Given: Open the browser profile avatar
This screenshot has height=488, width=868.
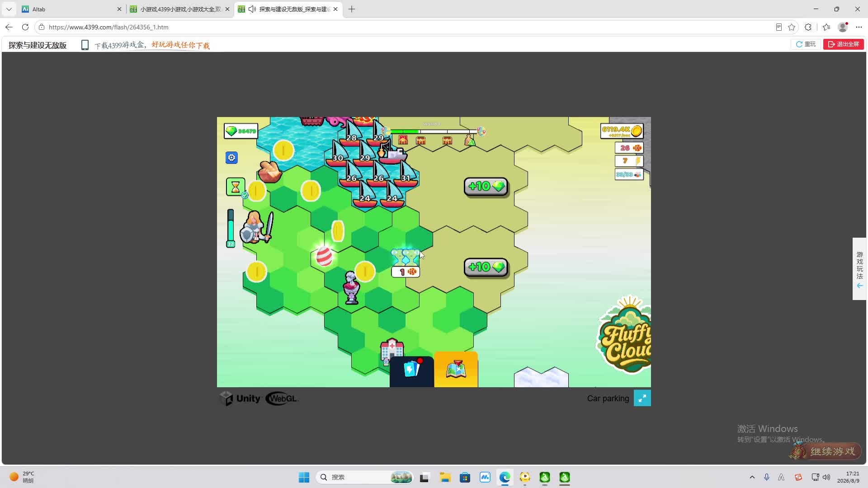Looking at the screenshot, I should pos(843,27).
